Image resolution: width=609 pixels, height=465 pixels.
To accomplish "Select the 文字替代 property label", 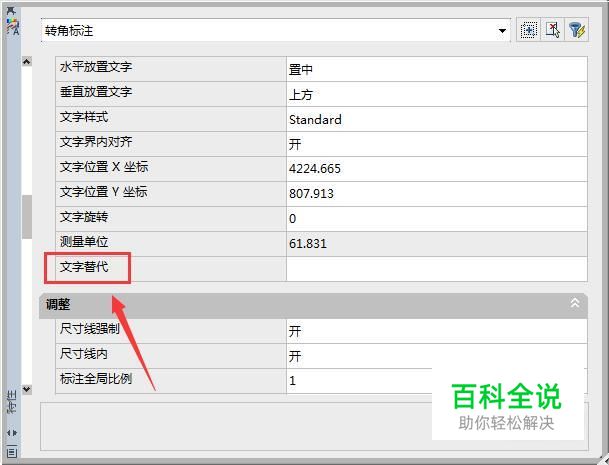I will [x=84, y=267].
